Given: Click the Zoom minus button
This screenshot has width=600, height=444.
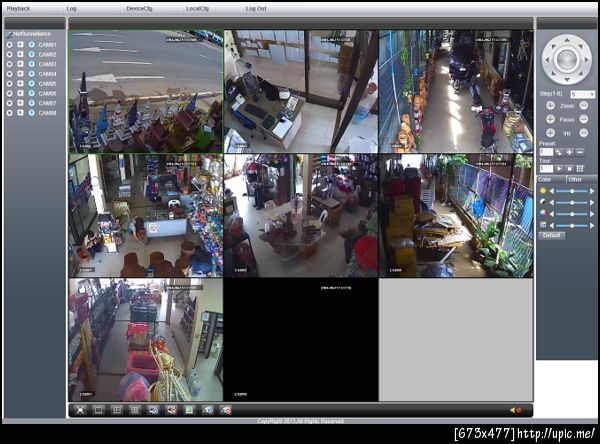Looking at the screenshot, I should tap(584, 106).
